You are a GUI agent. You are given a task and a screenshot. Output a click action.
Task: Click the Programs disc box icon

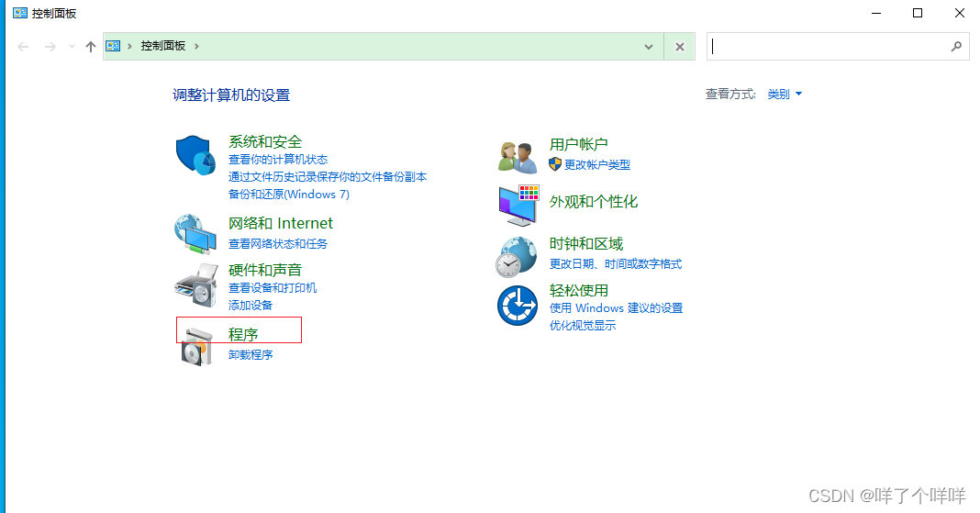(196, 347)
